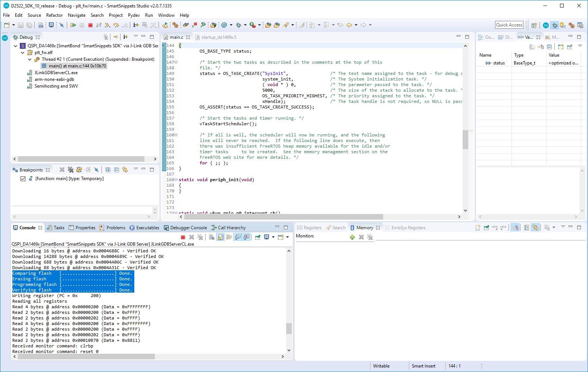
Task: Click the Quick Access field
Action: click(509, 25)
